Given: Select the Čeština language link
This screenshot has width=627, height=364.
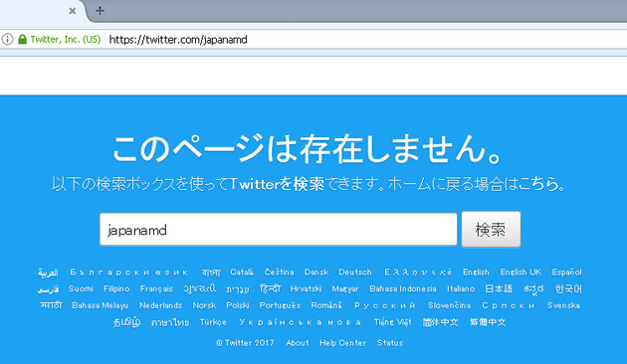Looking at the screenshot, I should 279,273.
